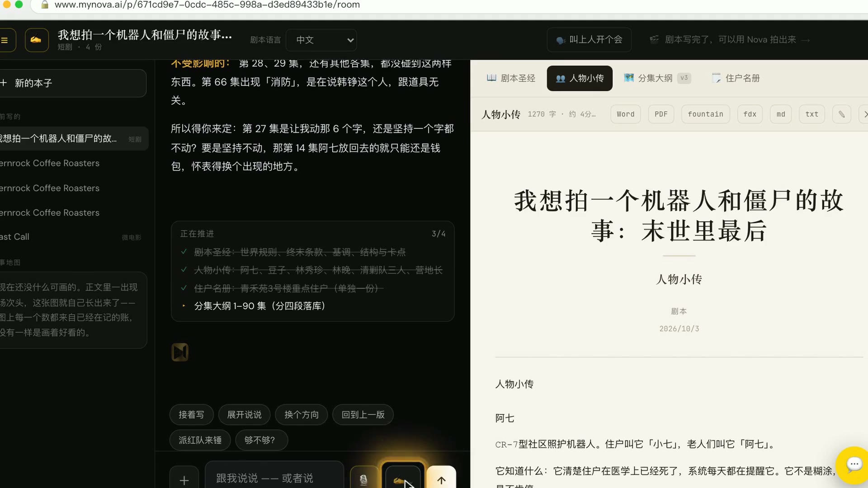Open the yellow chat support bubble

[854, 465]
